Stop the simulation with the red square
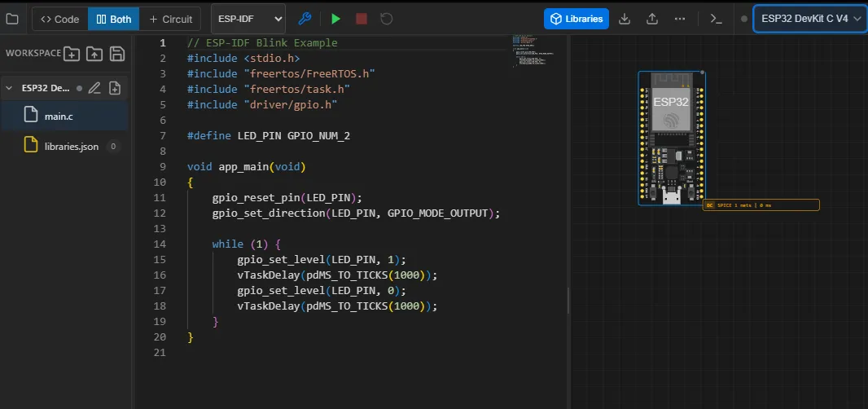 [362, 19]
